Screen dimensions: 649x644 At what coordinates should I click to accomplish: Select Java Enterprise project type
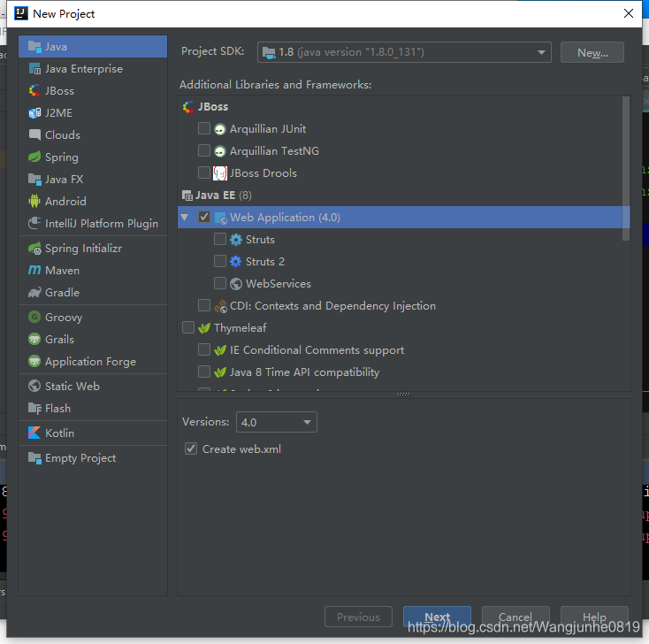click(x=93, y=69)
